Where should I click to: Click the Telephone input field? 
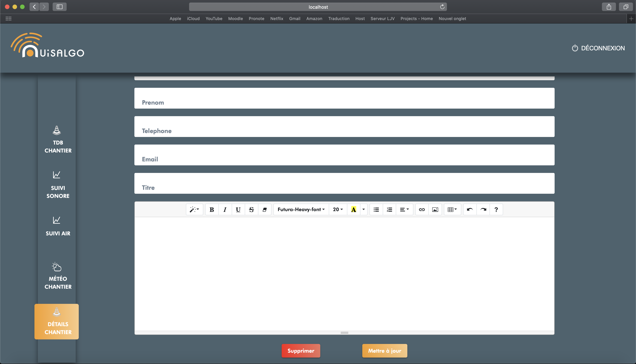344,127
